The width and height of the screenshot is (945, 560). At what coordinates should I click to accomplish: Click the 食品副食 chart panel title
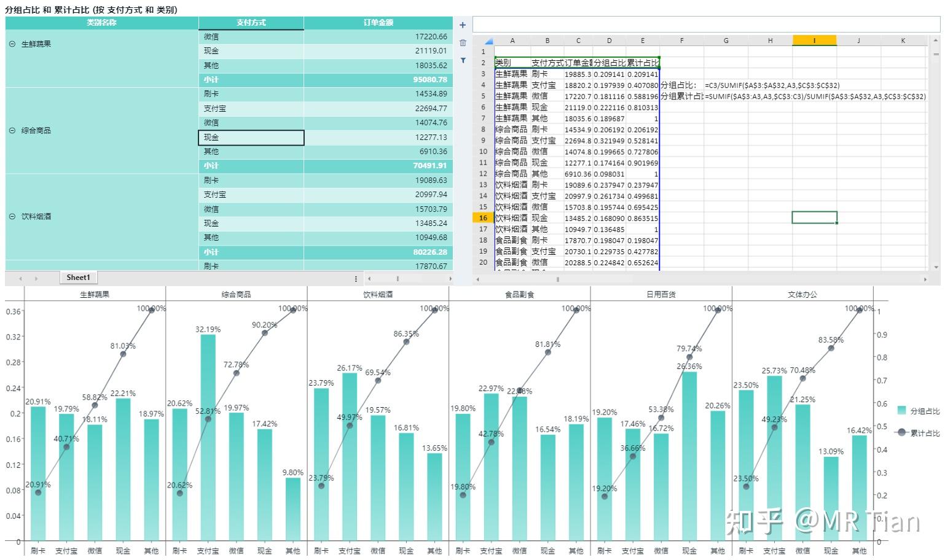[519, 294]
